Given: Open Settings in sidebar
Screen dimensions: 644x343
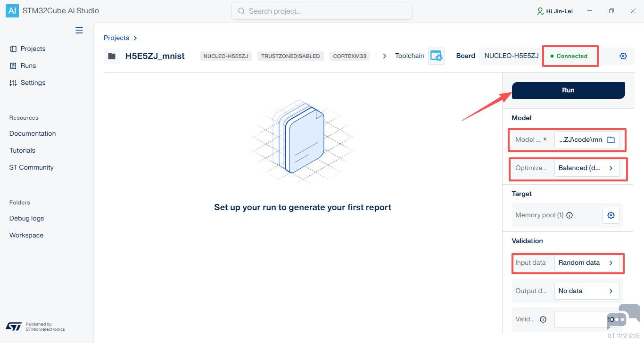Looking at the screenshot, I should [28, 82].
